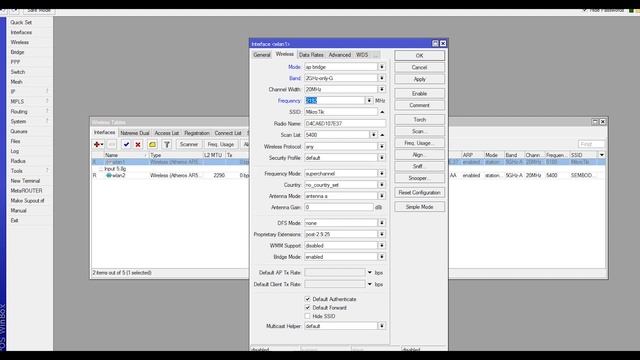This screenshot has height=360, width=640.
Task: Open the Channel Width dropdown
Action: point(382,89)
